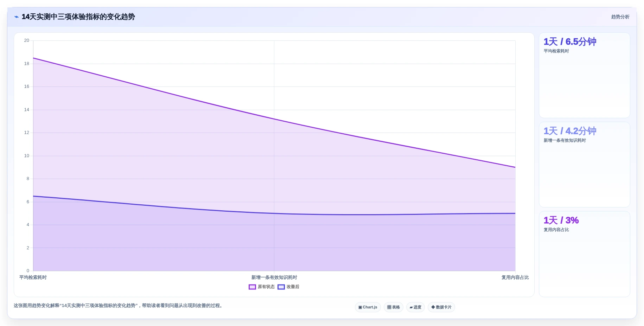
Task: Click the 改善后 line's starting point at 6.5
Action: 33,196
